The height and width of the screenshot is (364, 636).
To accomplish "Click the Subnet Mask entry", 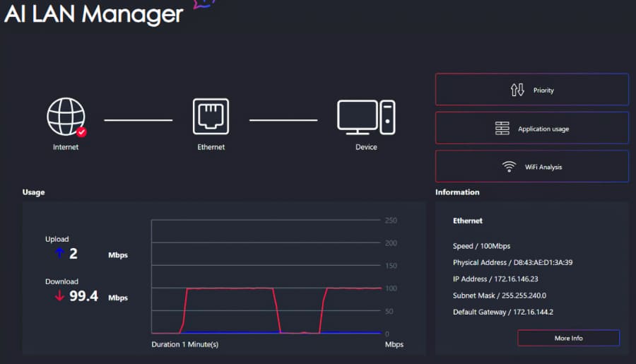I will click(499, 295).
